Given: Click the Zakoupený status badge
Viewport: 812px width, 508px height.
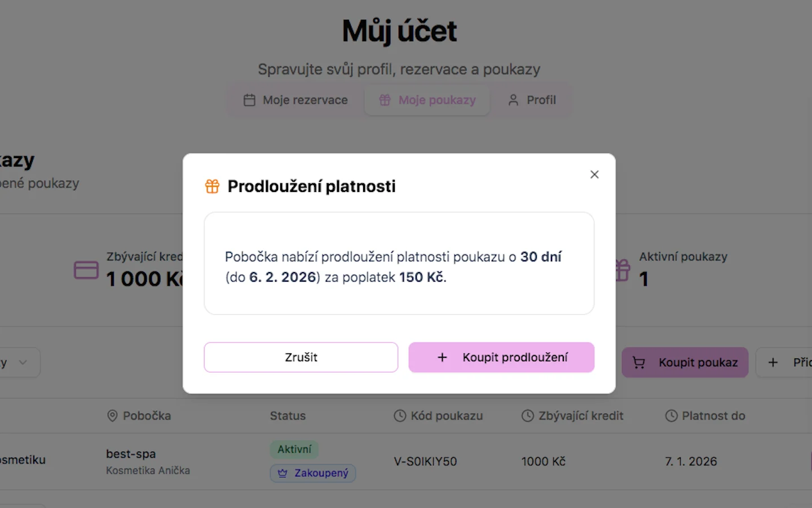Looking at the screenshot, I should click(312, 473).
